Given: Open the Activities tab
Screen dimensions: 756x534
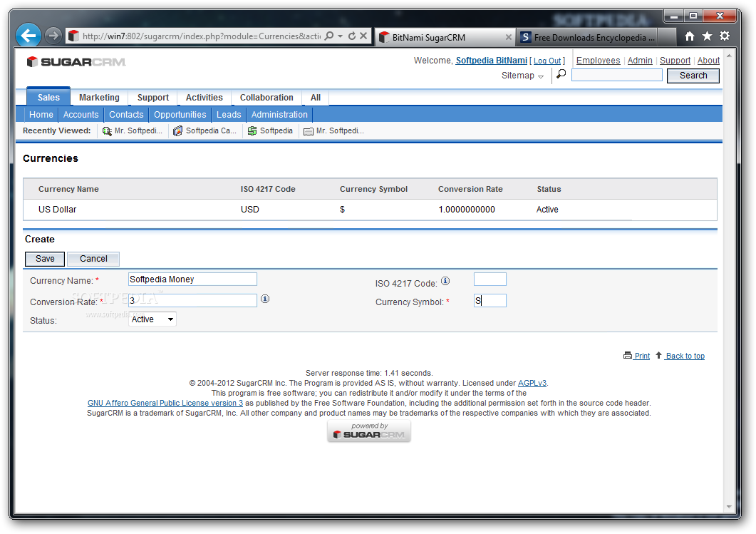Looking at the screenshot, I should [x=204, y=97].
